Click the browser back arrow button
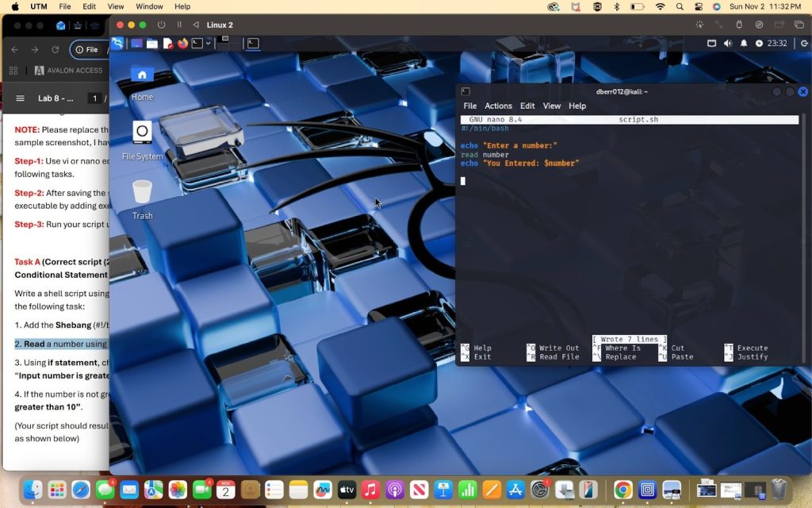Image resolution: width=812 pixels, height=508 pixels. coord(14,49)
